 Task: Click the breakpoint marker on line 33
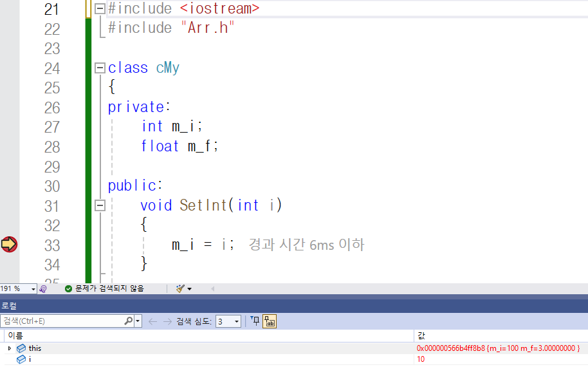pos(9,244)
